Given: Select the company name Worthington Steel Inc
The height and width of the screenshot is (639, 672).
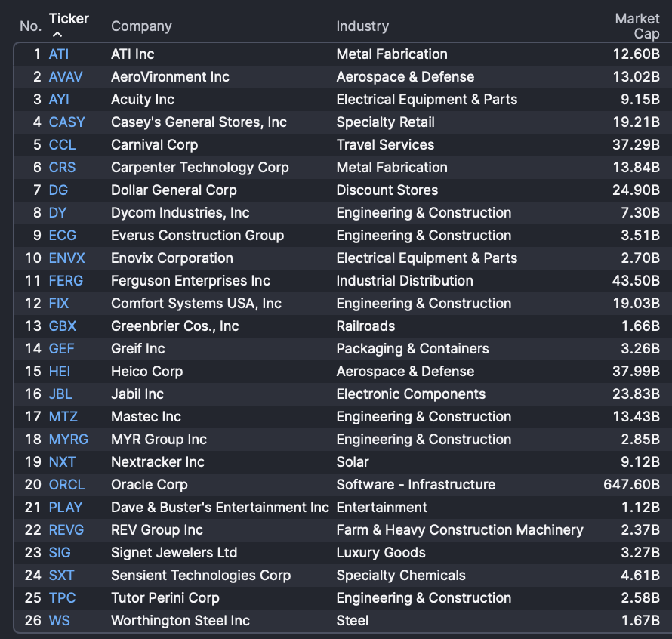Looking at the screenshot, I should coord(180,621).
